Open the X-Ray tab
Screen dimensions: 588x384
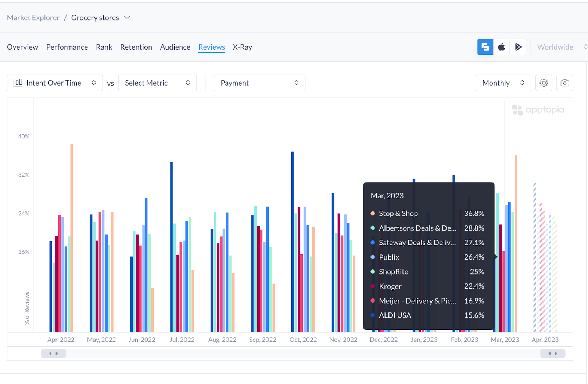243,47
